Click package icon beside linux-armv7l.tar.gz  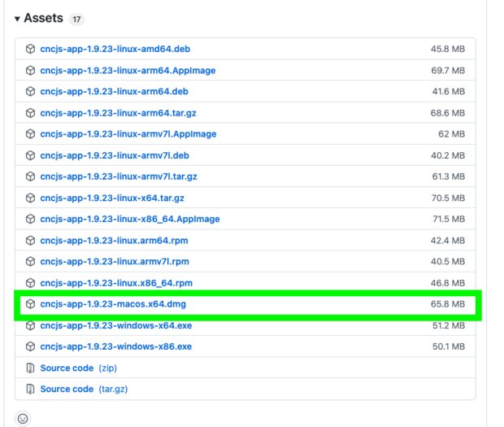tap(30, 176)
